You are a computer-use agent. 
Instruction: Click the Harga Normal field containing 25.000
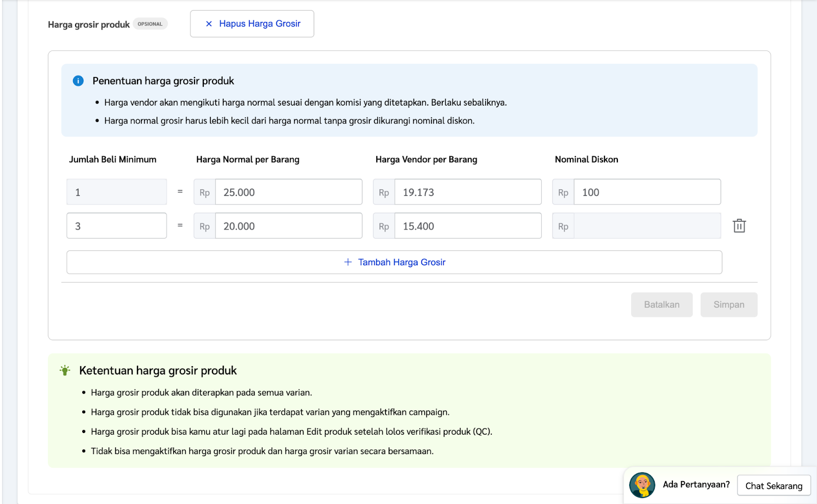click(x=289, y=192)
